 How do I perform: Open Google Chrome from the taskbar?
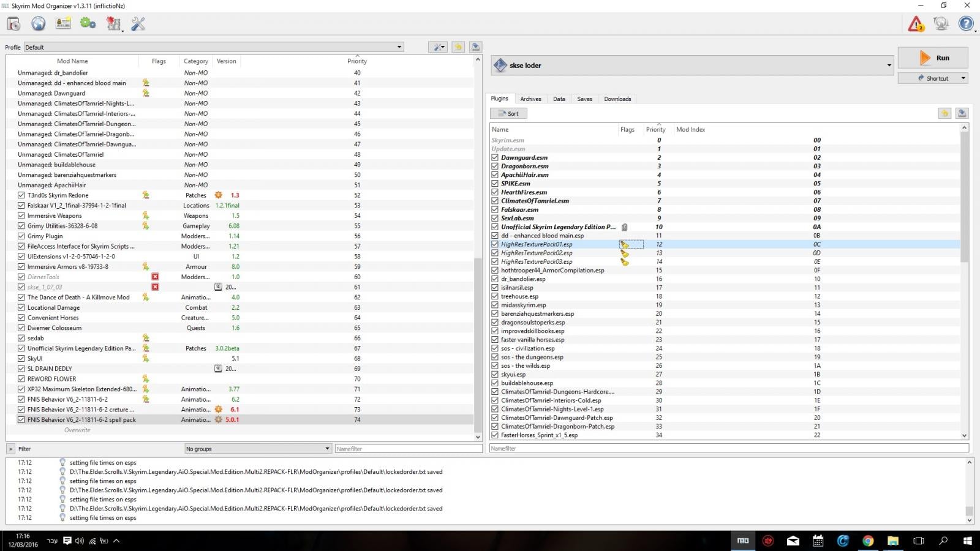point(868,541)
